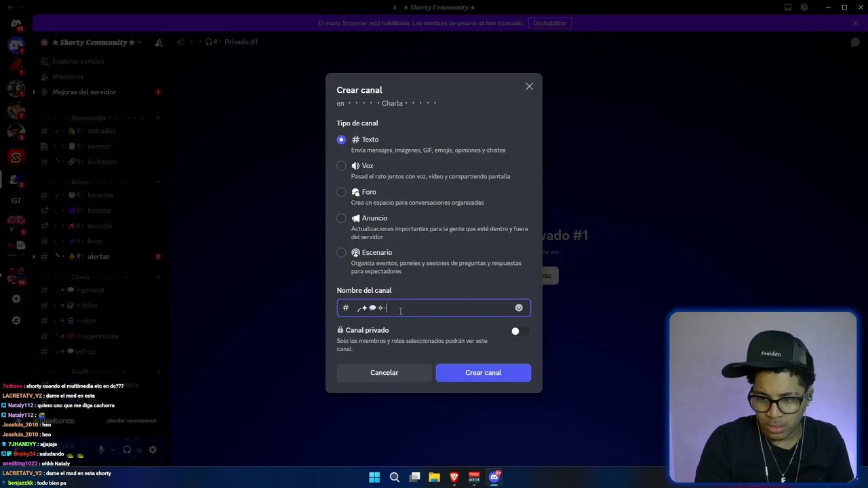Click Deshabilitar in the Streamer mode banner

pyautogui.click(x=550, y=23)
